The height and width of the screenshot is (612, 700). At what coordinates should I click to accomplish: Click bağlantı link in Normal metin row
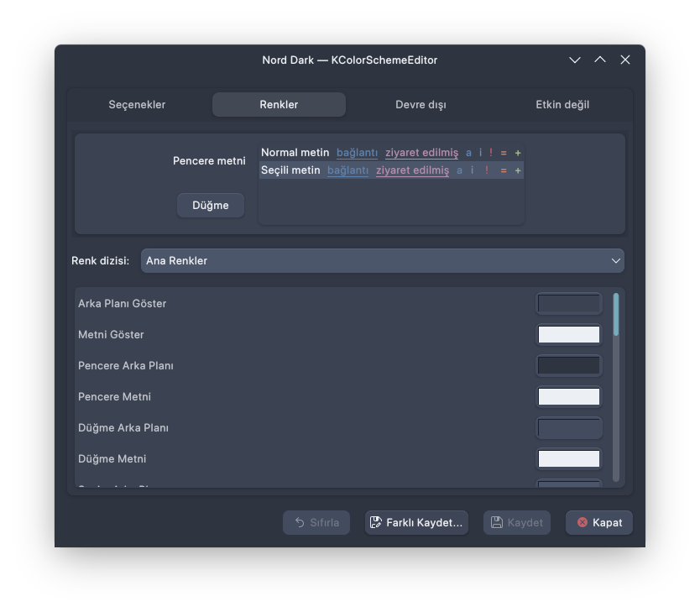pos(358,153)
